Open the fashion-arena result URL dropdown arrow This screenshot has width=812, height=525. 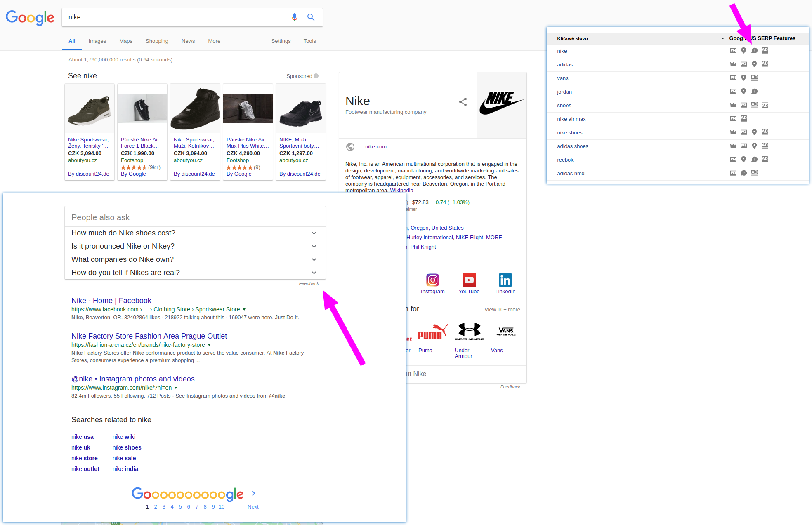coord(209,345)
